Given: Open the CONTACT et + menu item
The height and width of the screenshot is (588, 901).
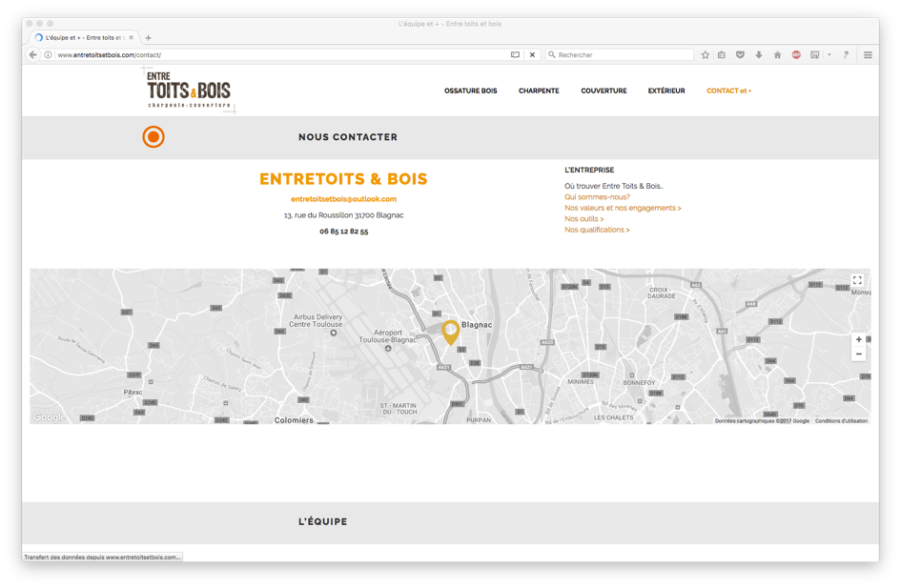Looking at the screenshot, I should [728, 91].
